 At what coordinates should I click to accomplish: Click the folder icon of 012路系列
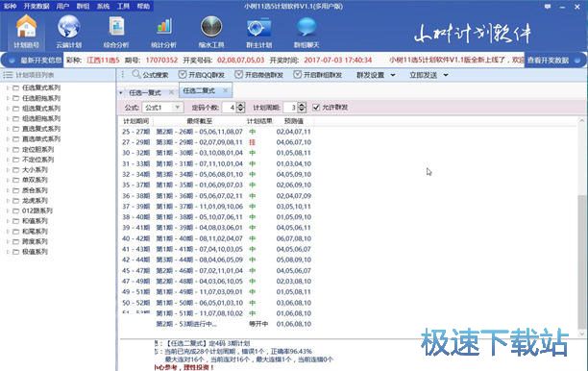[15, 210]
